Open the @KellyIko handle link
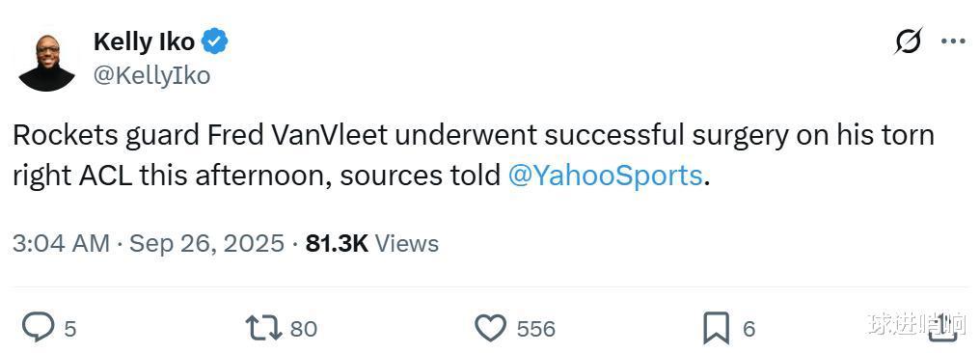This screenshot has height=353, width=980. click(x=151, y=75)
